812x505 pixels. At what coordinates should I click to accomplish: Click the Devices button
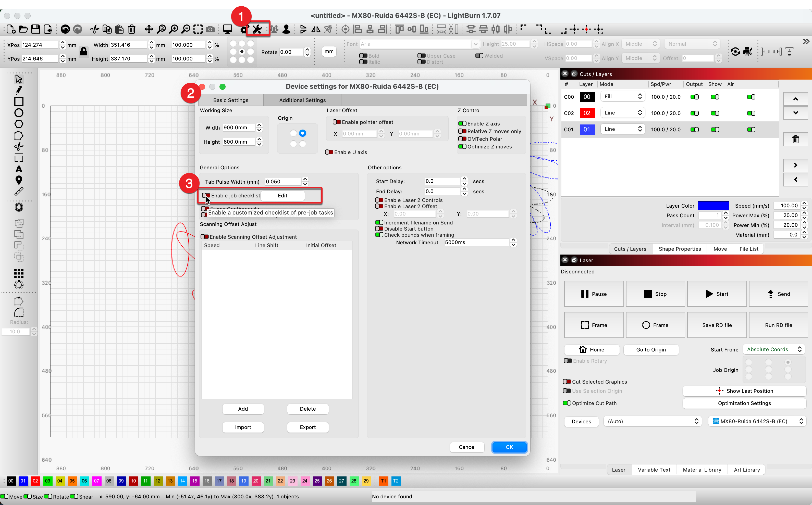(x=581, y=421)
